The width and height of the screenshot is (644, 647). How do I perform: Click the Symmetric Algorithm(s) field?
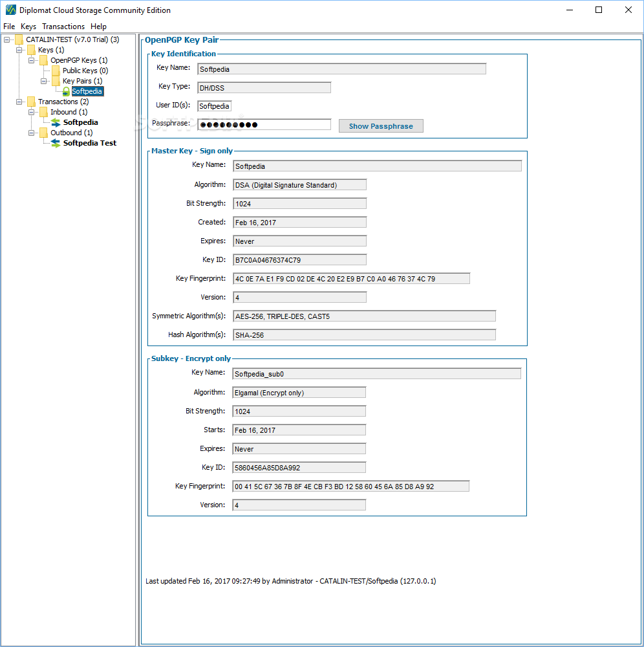pyautogui.click(x=365, y=316)
